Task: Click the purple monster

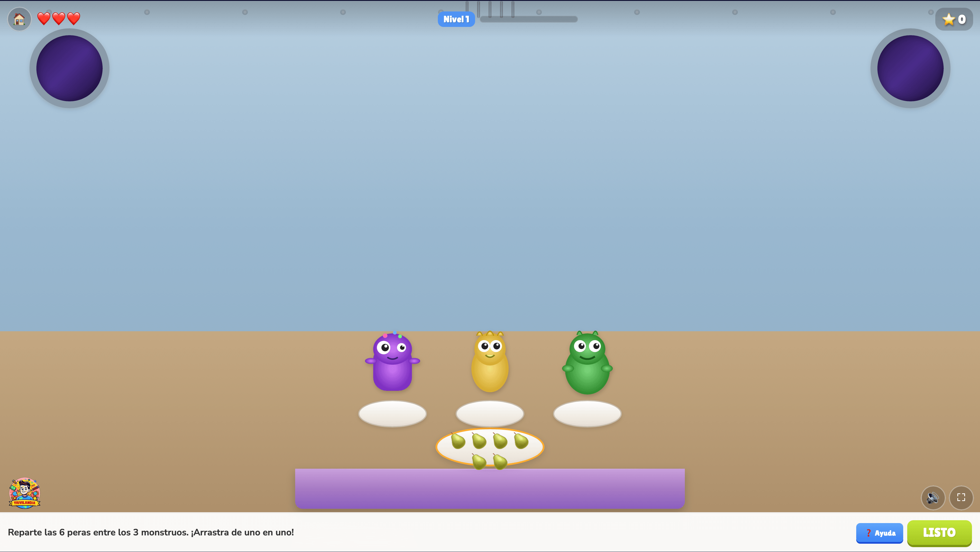Action: click(x=393, y=362)
